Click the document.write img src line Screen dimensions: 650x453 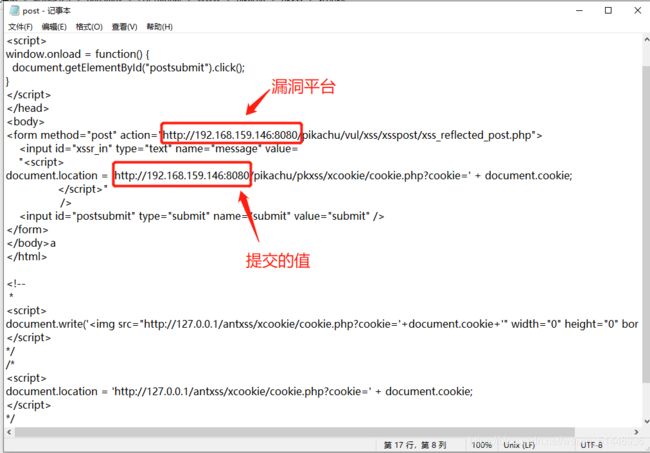pyautogui.click(x=322, y=324)
